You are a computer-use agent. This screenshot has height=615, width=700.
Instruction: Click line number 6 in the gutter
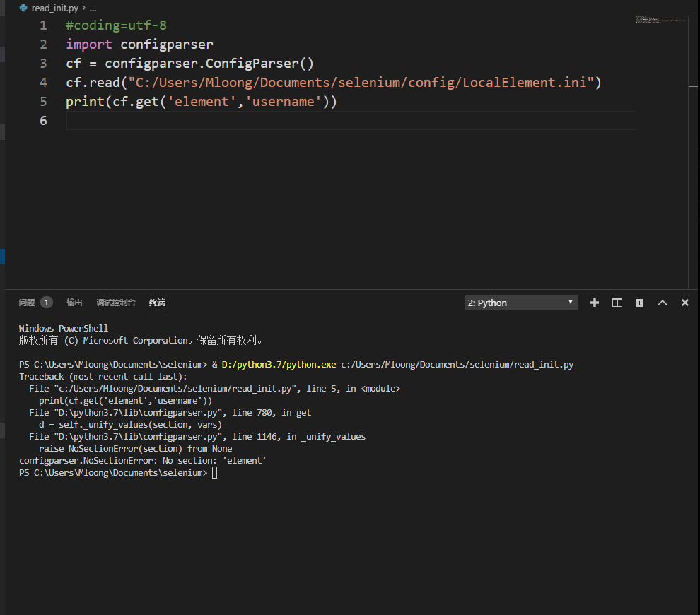coord(43,121)
